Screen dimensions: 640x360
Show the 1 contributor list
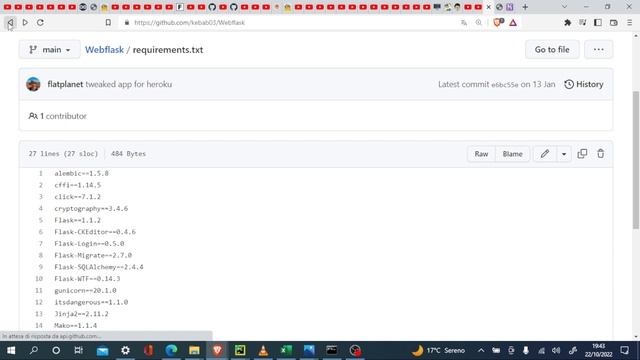point(58,116)
